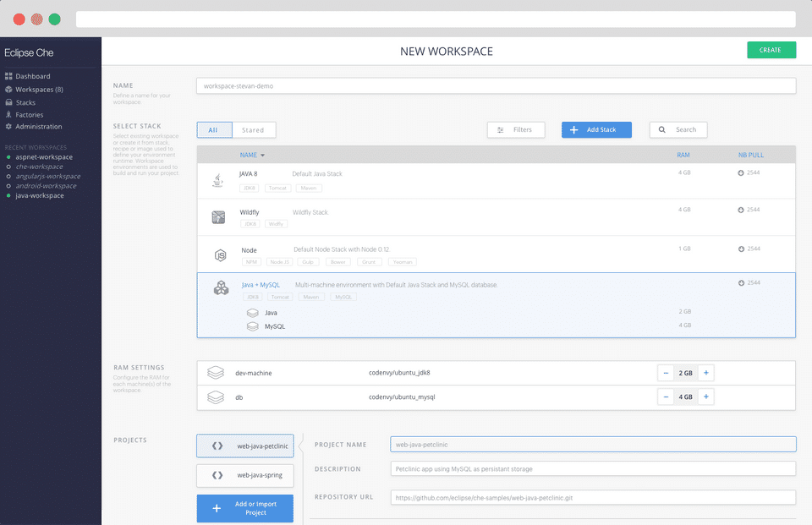Click the Java machine layers icon
This screenshot has height=525, width=812.
coord(253,313)
